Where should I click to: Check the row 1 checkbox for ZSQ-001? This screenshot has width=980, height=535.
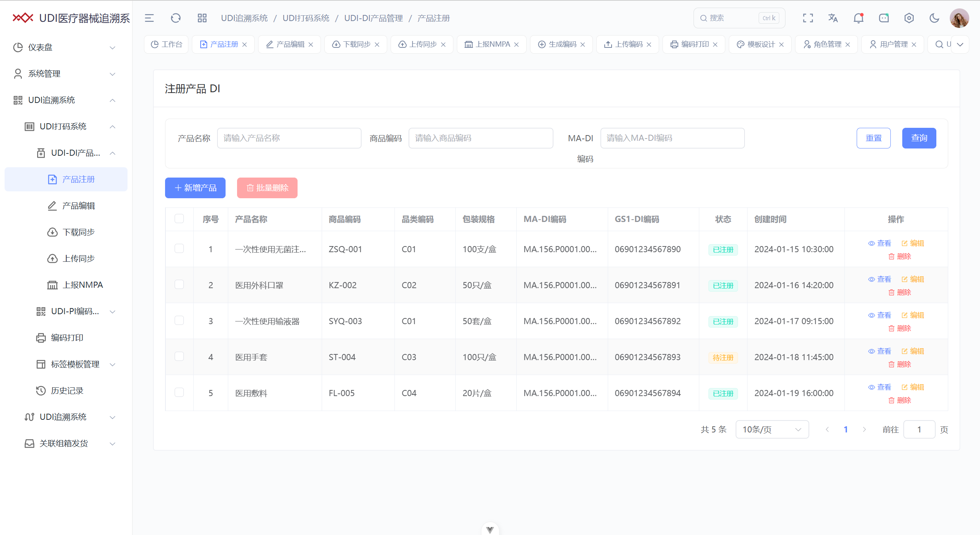(179, 248)
